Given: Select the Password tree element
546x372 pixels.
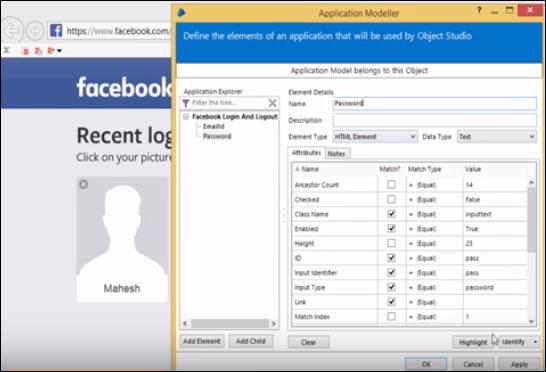Looking at the screenshot, I should (217, 136).
